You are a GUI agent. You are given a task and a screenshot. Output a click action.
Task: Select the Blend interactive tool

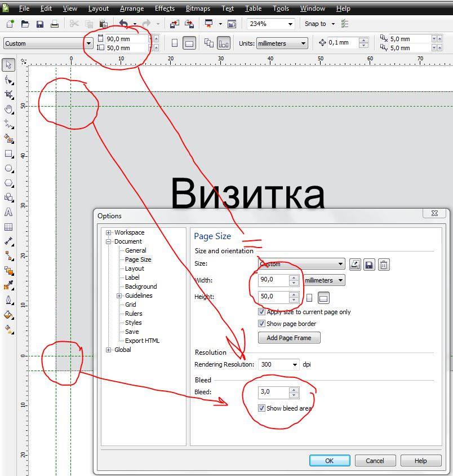8,271
